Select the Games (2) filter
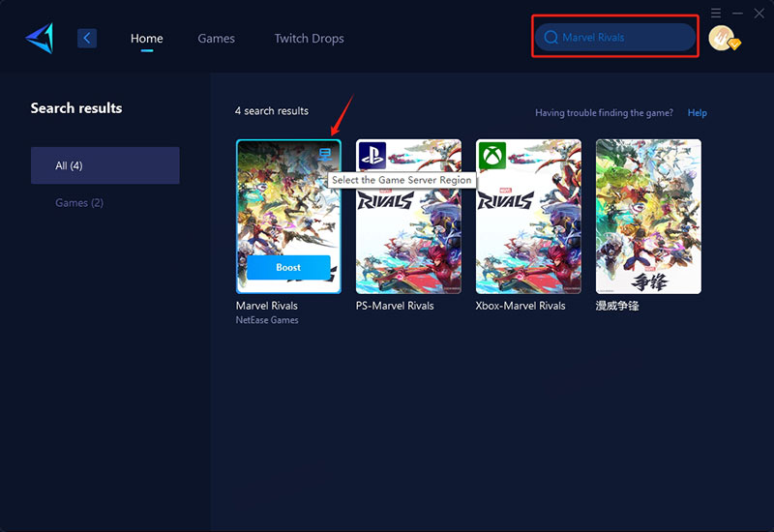The height and width of the screenshot is (532, 774). [79, 203]
